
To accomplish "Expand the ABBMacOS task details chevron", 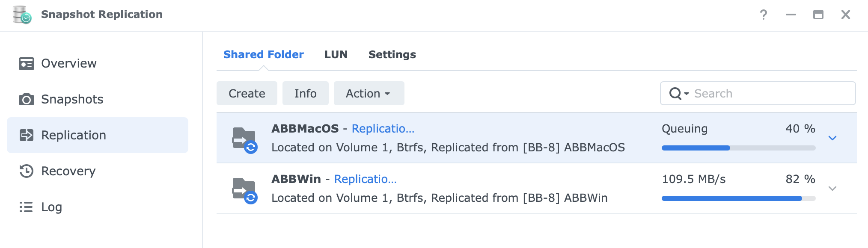I will click(x=832, y=138).
